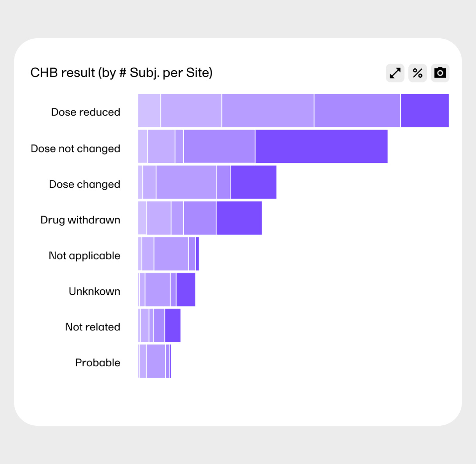Click darkest segment of Dose reduced bar

pyautogui.click(x=424, y=111)
